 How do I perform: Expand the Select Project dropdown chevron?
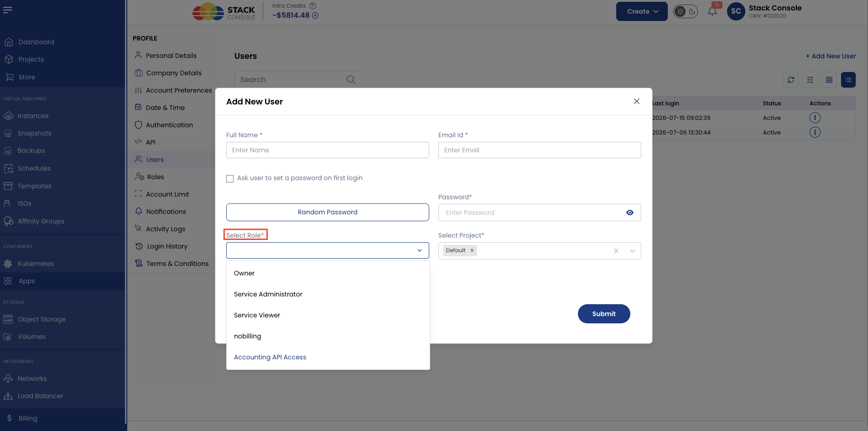[633, 251]
